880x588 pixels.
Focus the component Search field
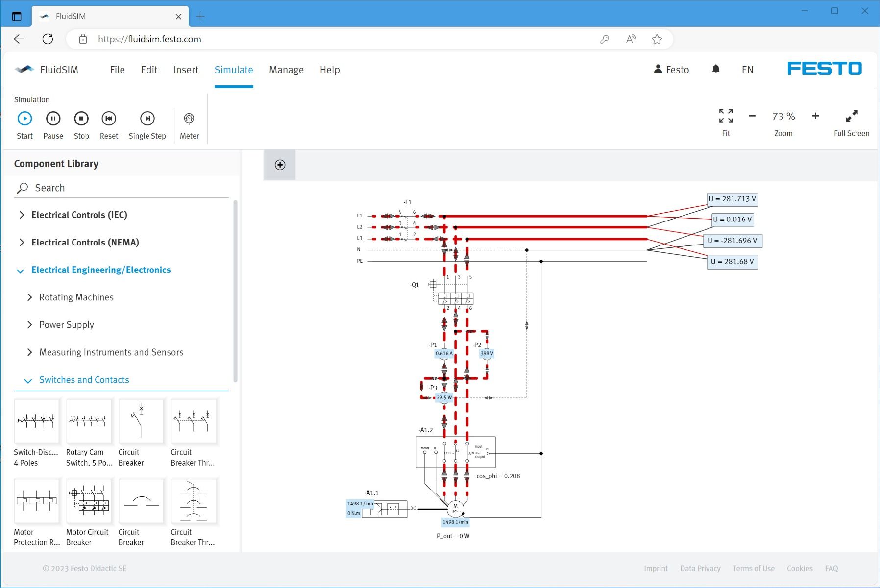pos(122,188)
